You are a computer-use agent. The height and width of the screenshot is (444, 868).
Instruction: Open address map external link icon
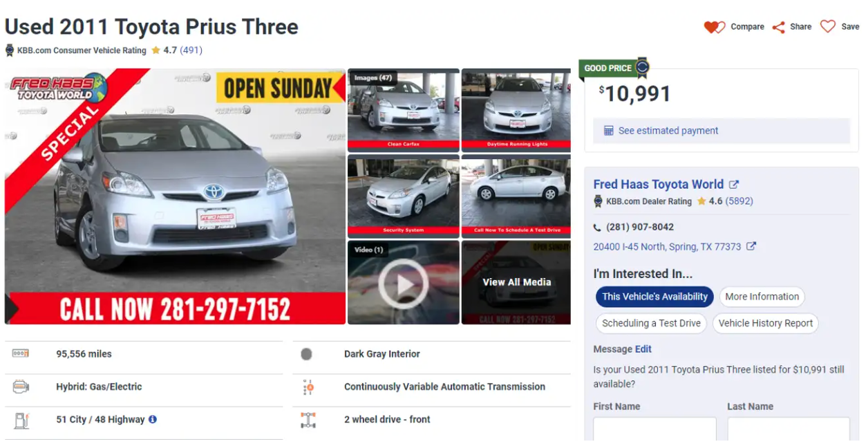tap(751, 246)
